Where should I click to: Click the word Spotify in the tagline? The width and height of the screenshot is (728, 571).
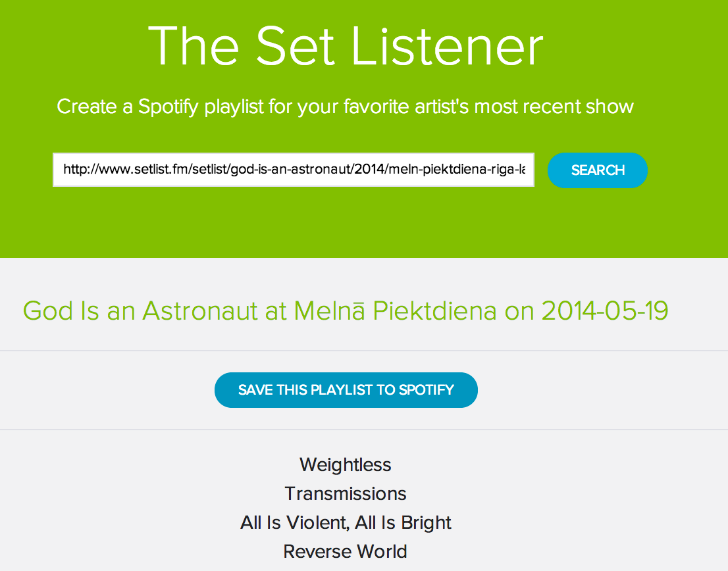pos(168,107)
